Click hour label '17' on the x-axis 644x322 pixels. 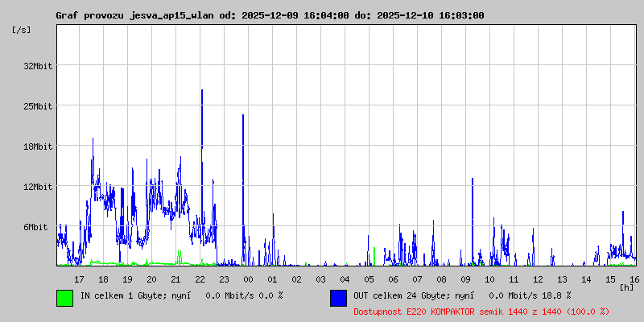point(79,279)
